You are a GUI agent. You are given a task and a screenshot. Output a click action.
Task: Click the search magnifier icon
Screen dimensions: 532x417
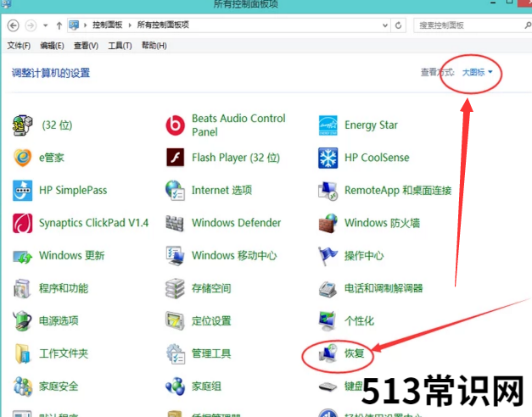(x=528, y=25)
